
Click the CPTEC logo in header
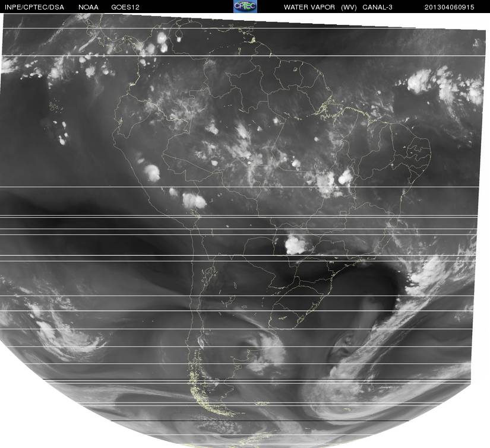point(245,7)
